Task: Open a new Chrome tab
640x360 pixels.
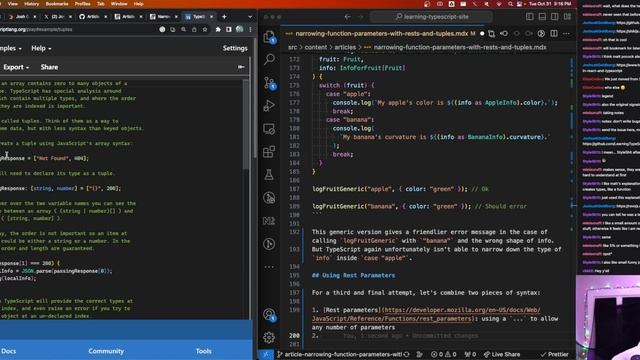Action: tap(224, 17)
